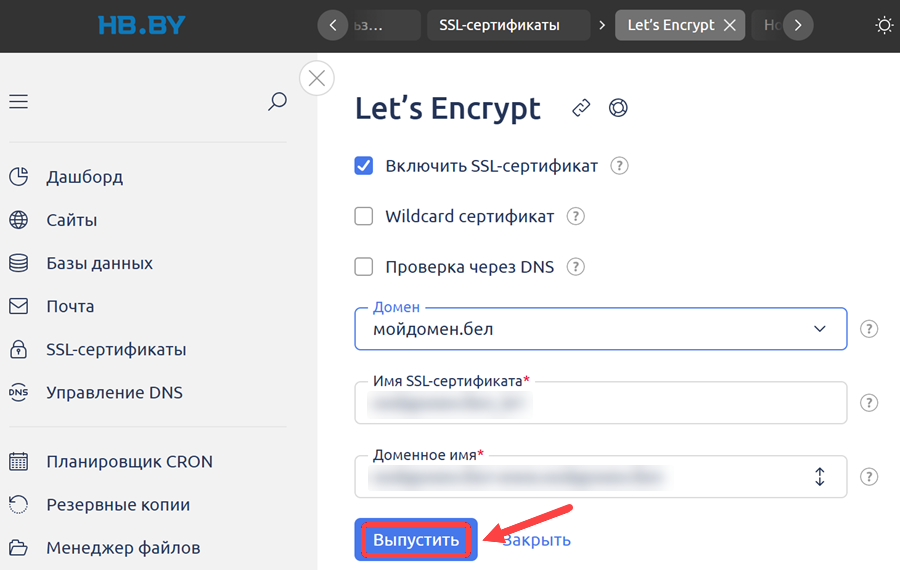The width and height of the screenshot is (900, 570).
Task: Click help icon next to Домен field
Action: 869,329
